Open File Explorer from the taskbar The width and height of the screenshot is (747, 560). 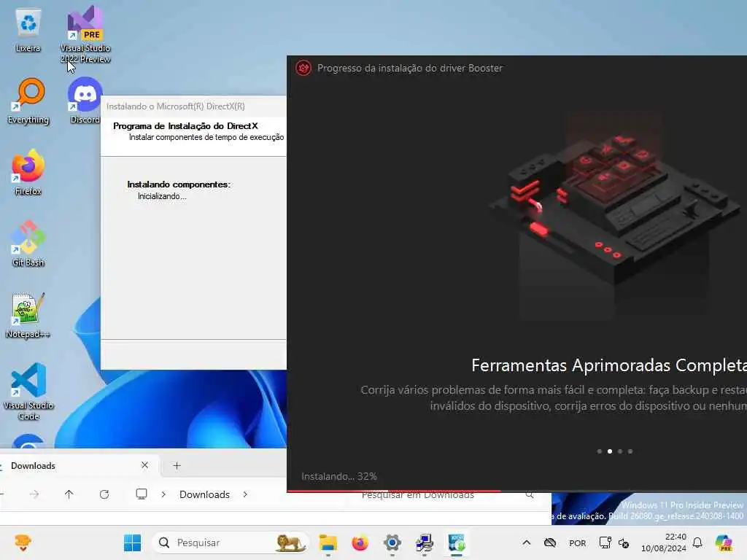328,542
